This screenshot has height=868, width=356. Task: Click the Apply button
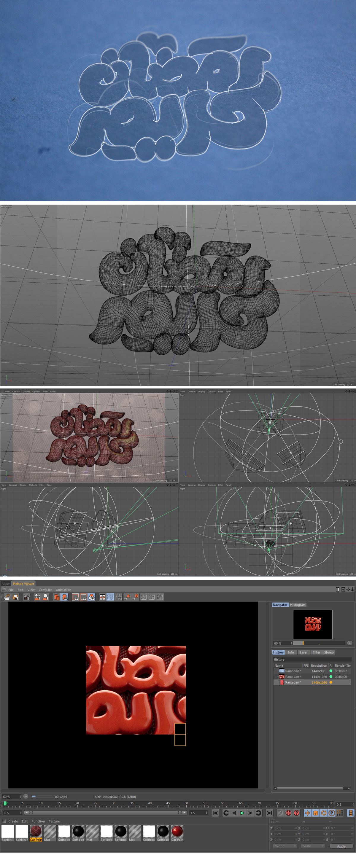click(x=341, y=846)
